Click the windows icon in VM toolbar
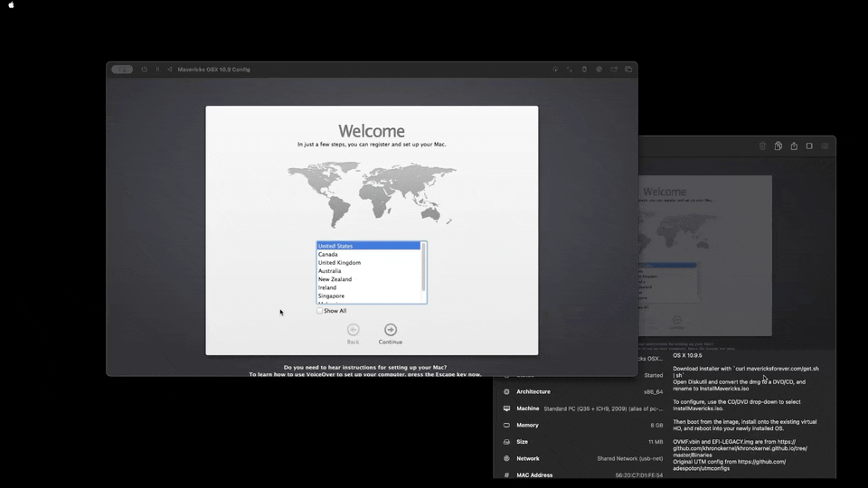The width and height of the screenshot is (868, 488). (628, 70)
